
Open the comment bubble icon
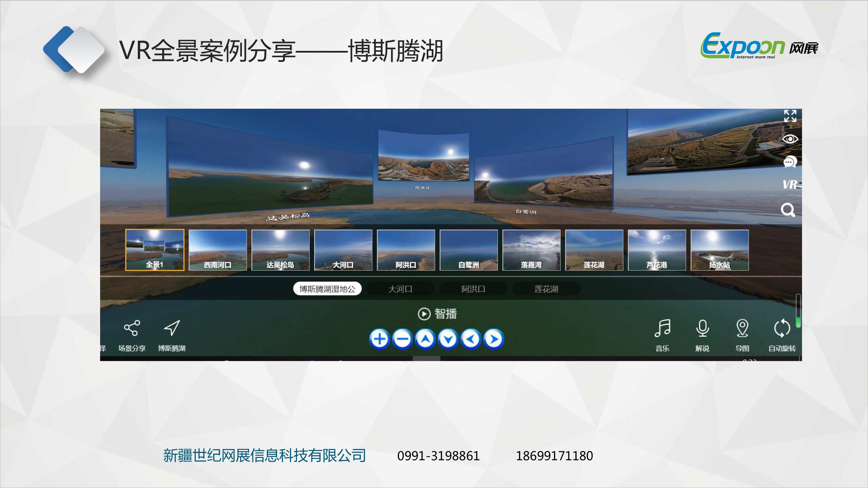click(790, 162)
